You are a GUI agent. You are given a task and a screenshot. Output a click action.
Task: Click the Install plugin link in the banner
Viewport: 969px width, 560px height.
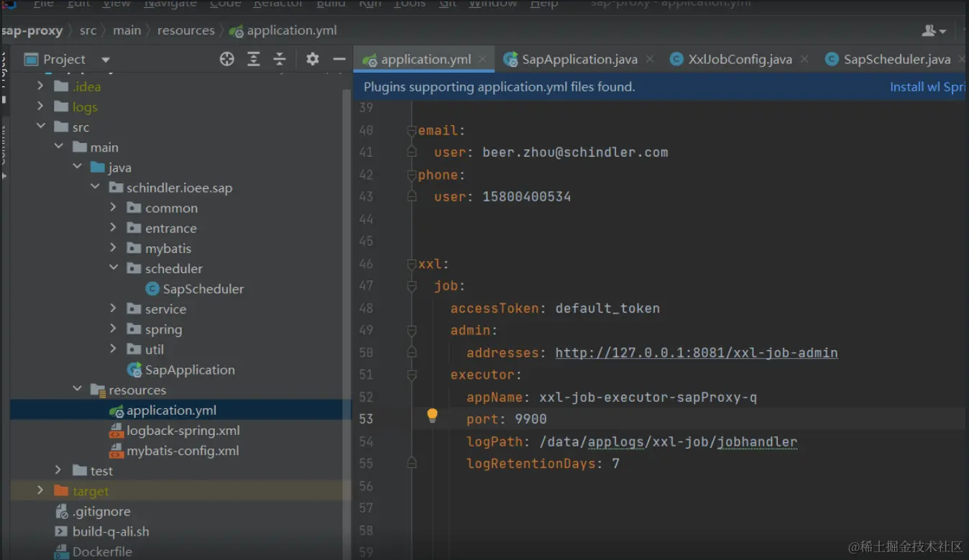[927, 87]
